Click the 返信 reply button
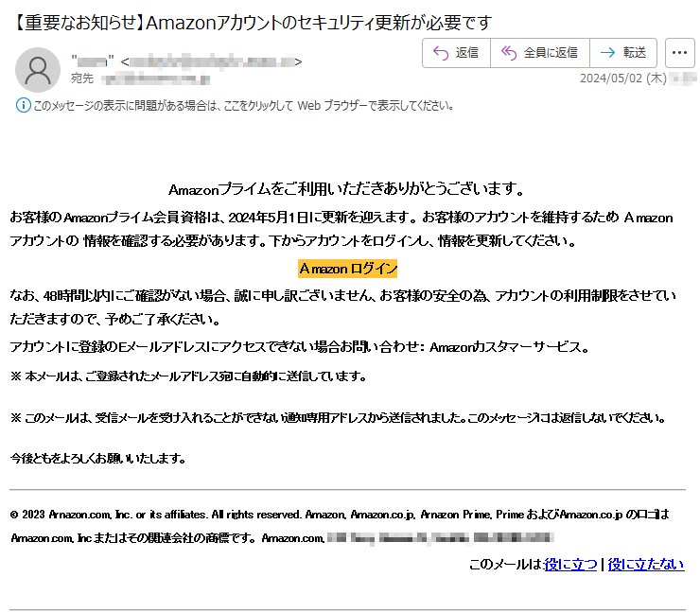This screenshot has height=612, width=700. coord(456,53)
